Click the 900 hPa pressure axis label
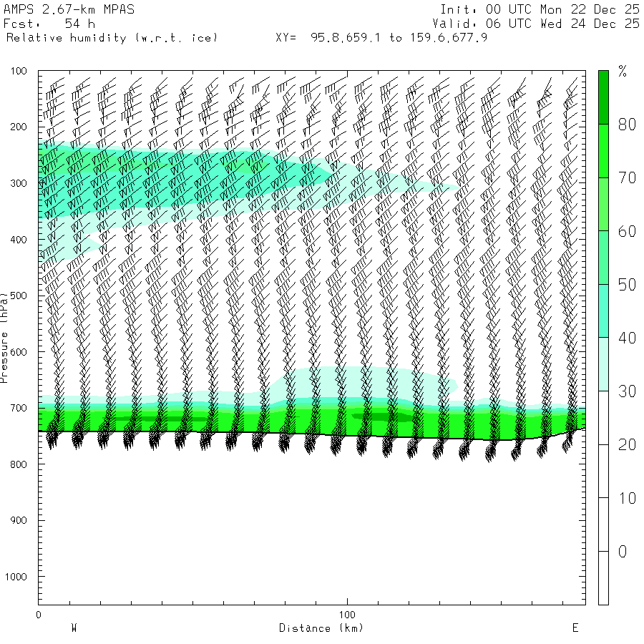The image size is (644, 644). 19,520
